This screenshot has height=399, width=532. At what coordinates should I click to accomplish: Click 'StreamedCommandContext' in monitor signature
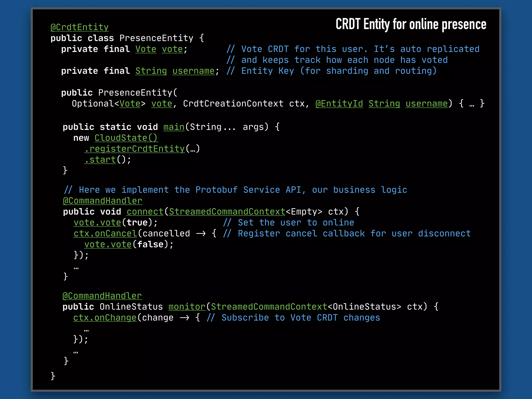(269, 307)
